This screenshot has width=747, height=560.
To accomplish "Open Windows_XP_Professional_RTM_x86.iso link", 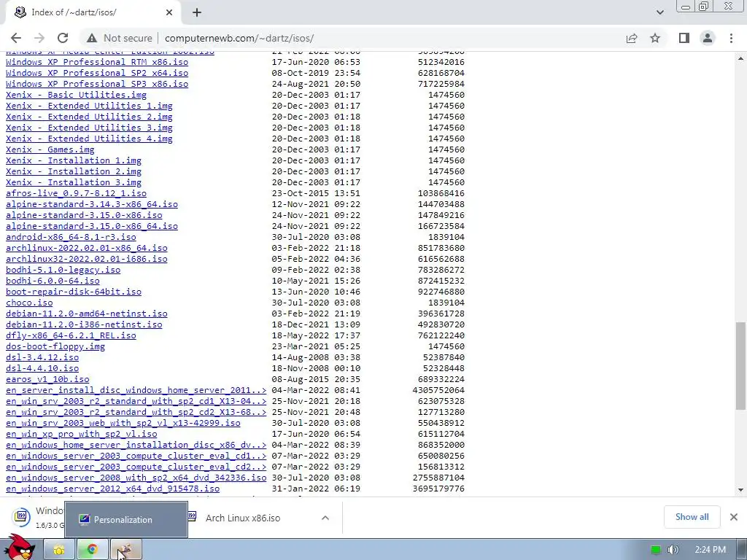I will [x=97, y=62].
